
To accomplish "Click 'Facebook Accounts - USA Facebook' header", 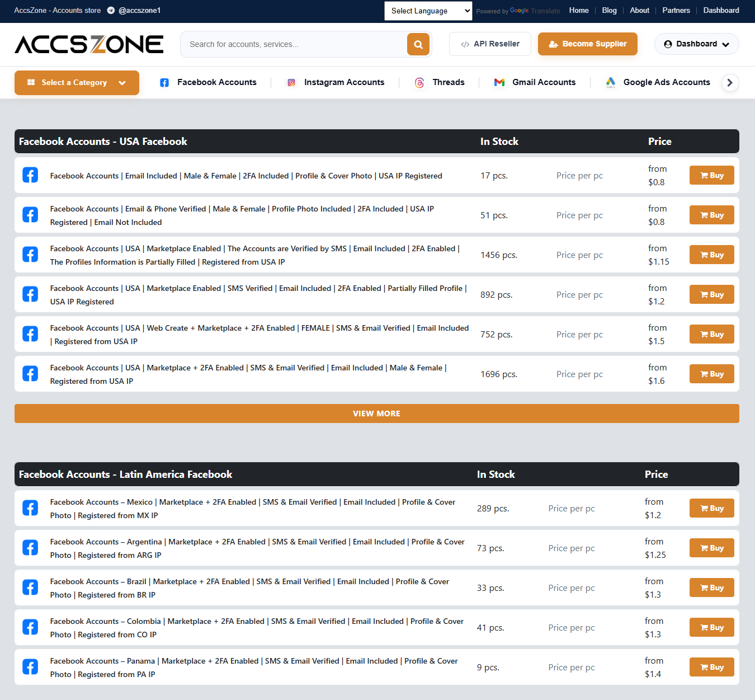I will (103, 142).
